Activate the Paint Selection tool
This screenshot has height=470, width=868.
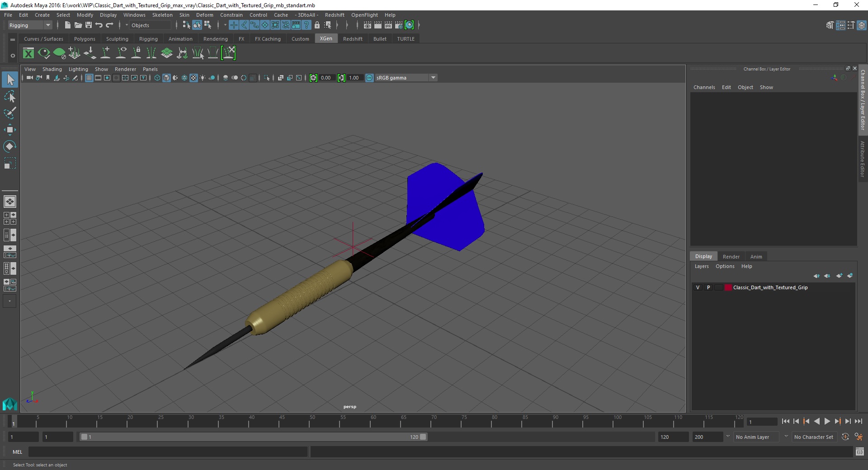10,113
